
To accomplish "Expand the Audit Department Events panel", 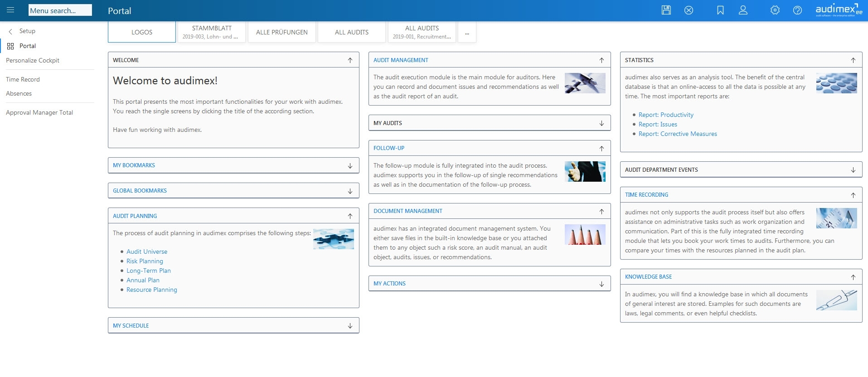I will tap(853, 170).
